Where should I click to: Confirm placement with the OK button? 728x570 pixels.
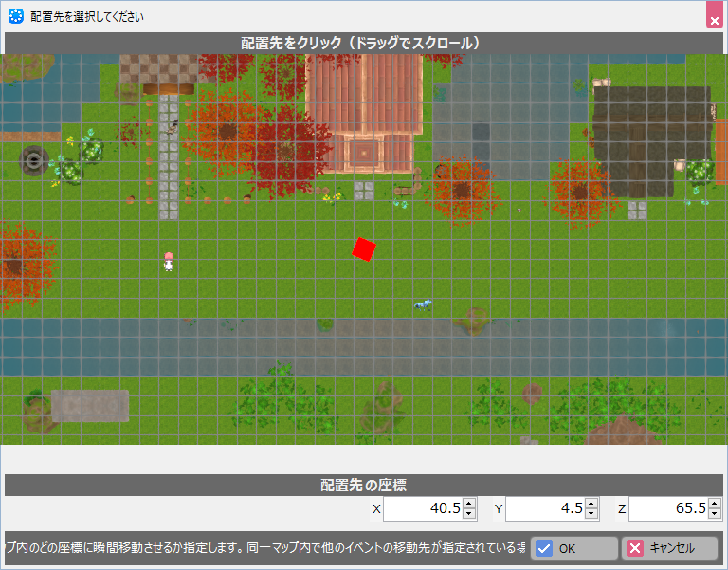pos(573,548)
